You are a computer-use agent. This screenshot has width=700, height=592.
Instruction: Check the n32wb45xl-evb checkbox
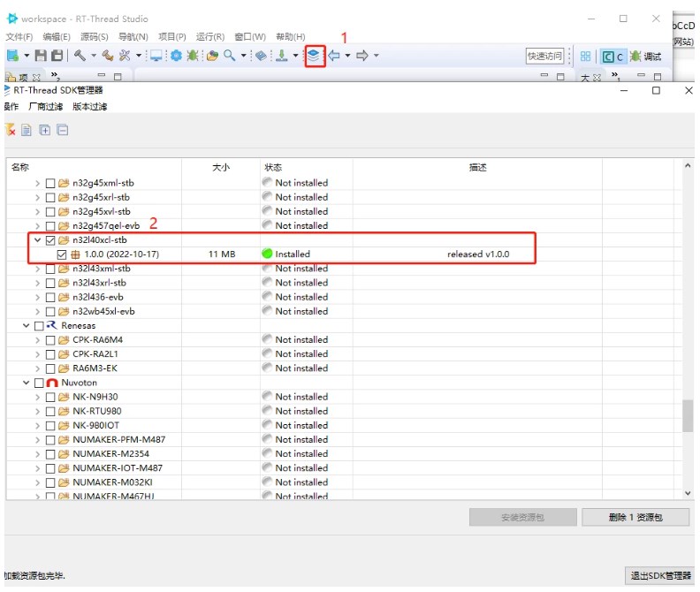coord(50,312)
